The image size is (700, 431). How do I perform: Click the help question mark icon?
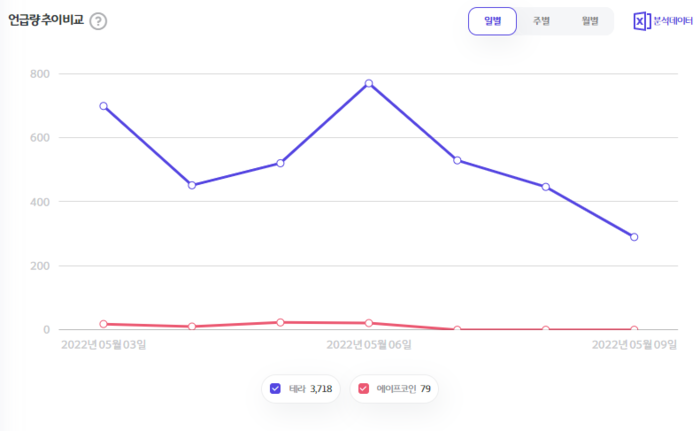[98, 21]
